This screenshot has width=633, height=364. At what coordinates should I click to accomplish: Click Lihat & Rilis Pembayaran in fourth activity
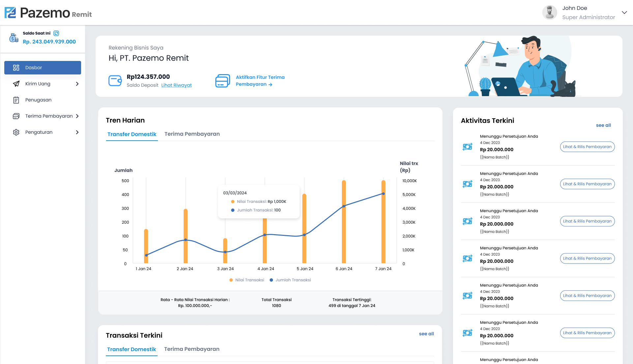click(x=587, y=259)
